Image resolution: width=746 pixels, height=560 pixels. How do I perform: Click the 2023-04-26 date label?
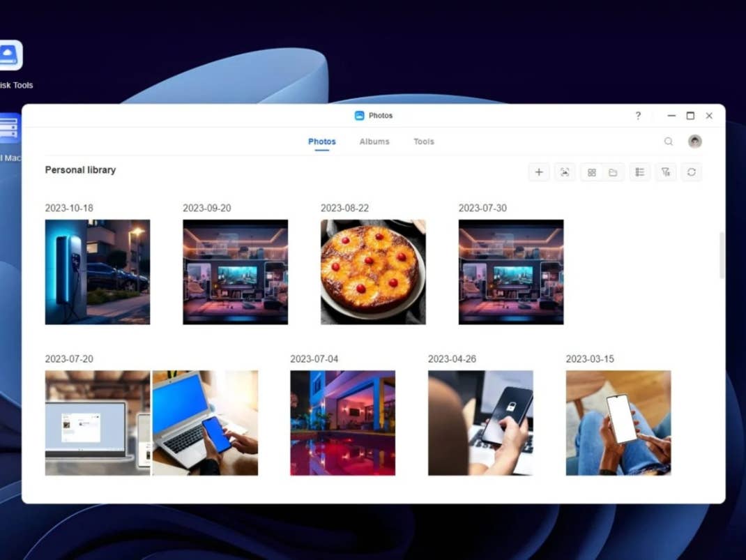[x=452, y=358]
